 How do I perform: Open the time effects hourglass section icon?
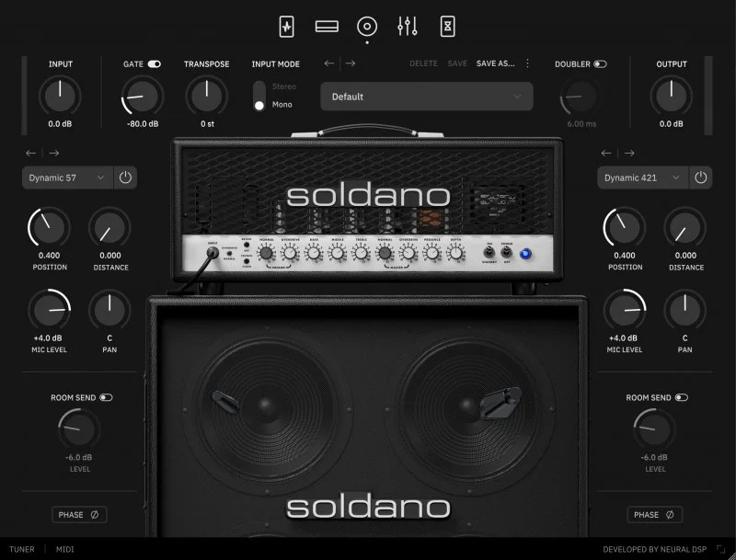coord(447,27)
